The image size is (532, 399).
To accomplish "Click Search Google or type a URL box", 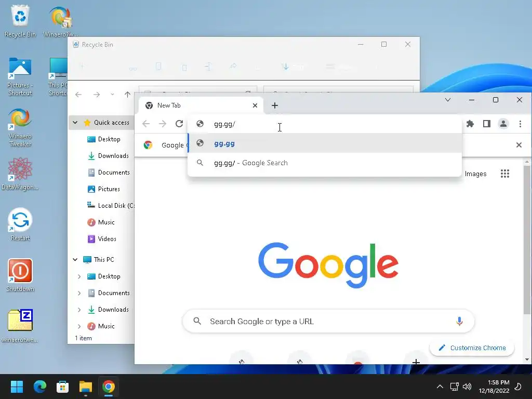I will [328, 321].
